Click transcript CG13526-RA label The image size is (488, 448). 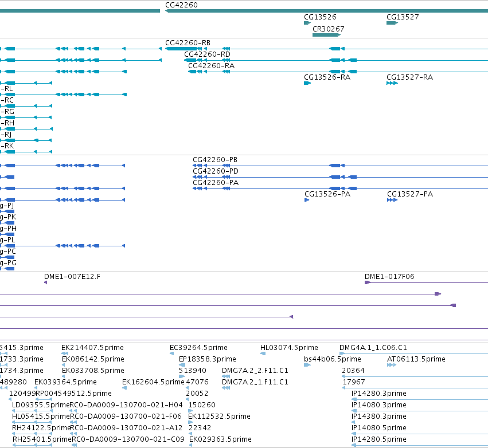(x=327, y=77)
